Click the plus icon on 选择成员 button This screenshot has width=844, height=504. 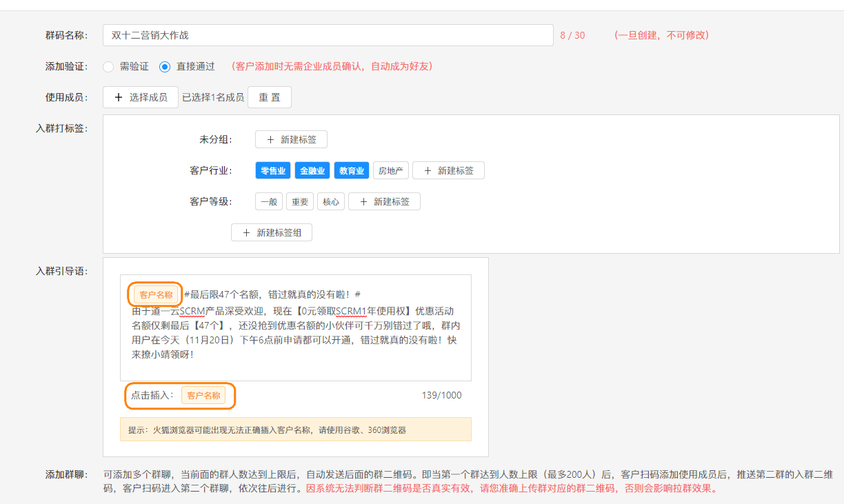pyautogui.click(x=118, y=97)
